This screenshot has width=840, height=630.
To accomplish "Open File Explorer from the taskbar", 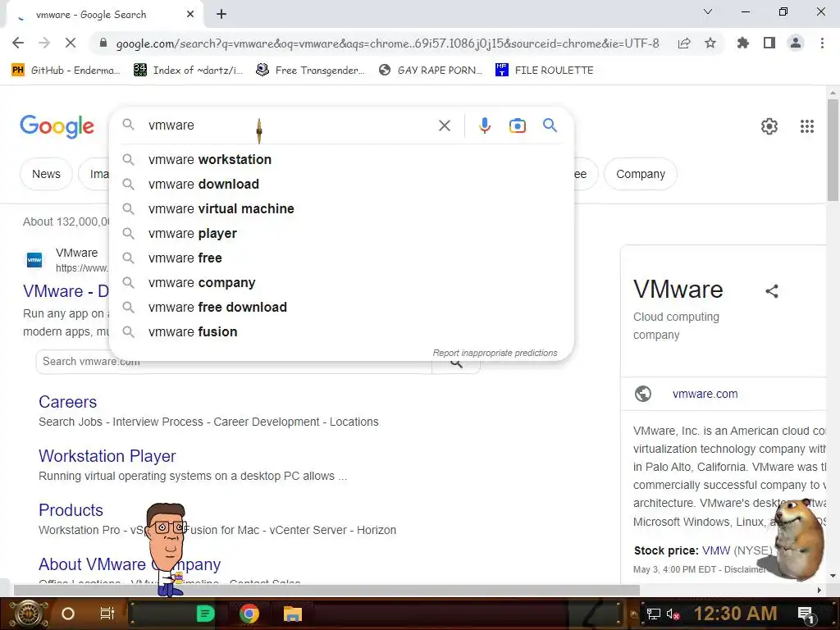I will [x=293, y=614].
